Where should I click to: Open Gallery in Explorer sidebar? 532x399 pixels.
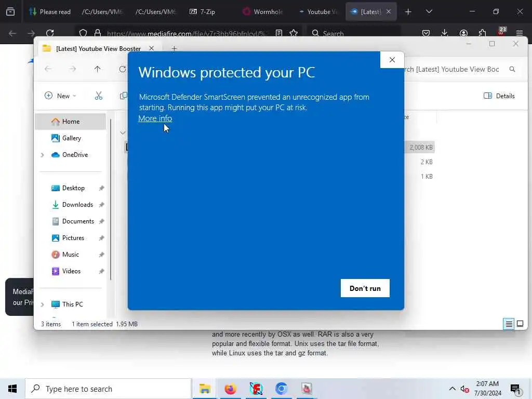pyautogui.click(x=71, y=138)
